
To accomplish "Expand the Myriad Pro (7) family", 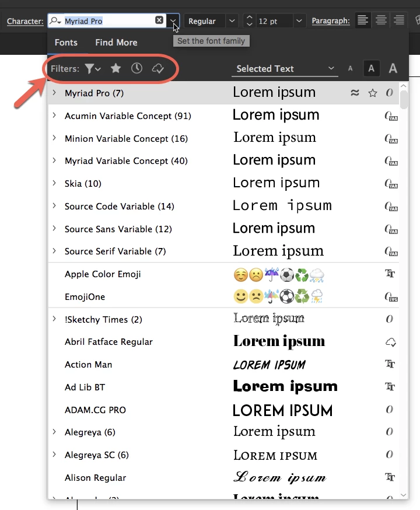I will click(54, 93).
